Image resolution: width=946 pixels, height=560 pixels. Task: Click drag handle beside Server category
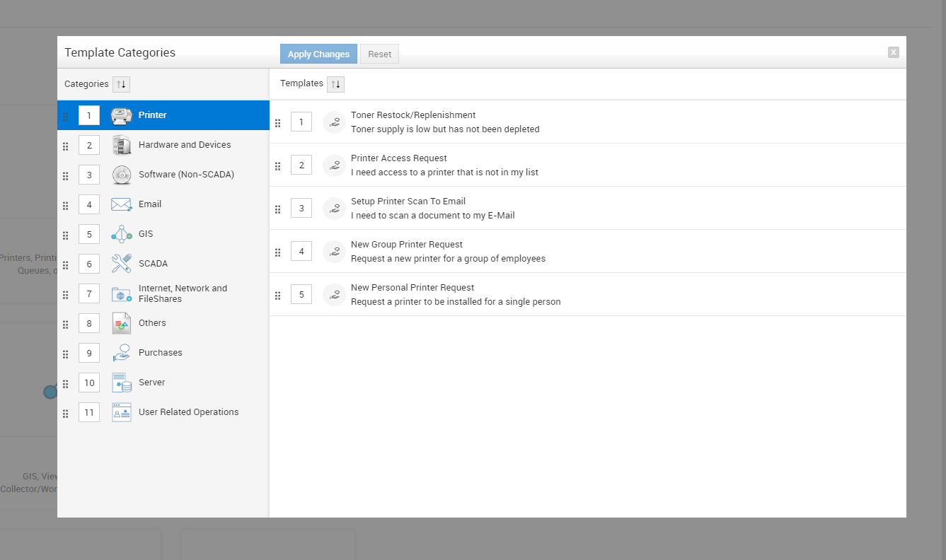click(66, 384)
